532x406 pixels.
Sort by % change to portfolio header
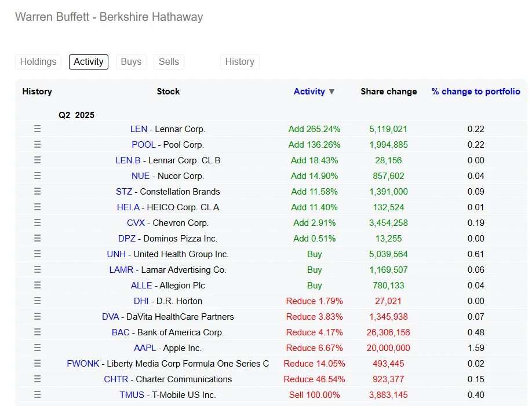click(x=476, y=92)
